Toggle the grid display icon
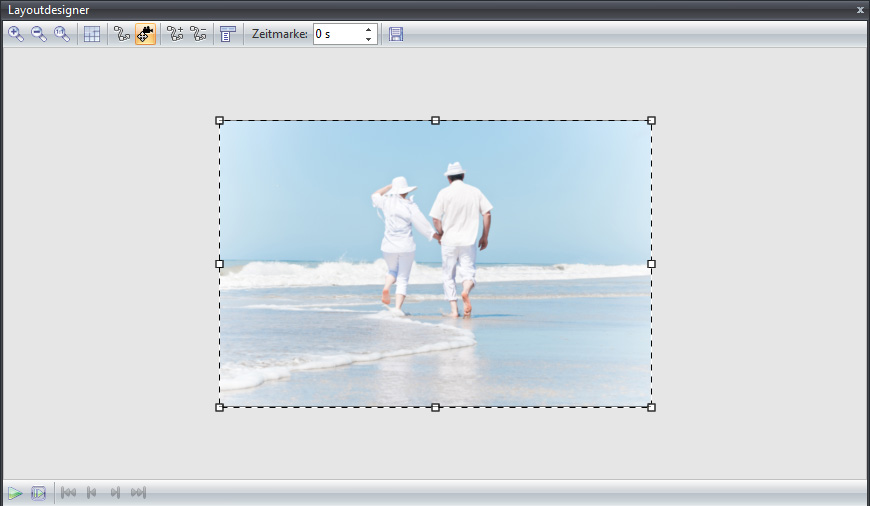Screen dimensions: 870x506 coord(92,34)
